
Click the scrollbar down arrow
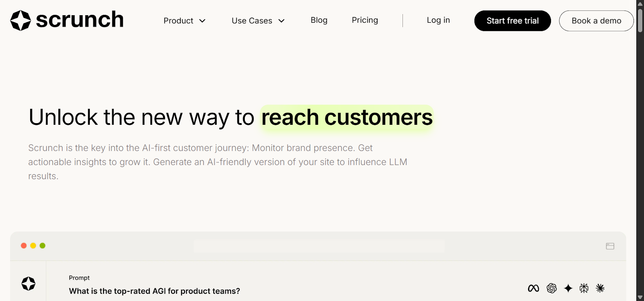coord(640,297)
